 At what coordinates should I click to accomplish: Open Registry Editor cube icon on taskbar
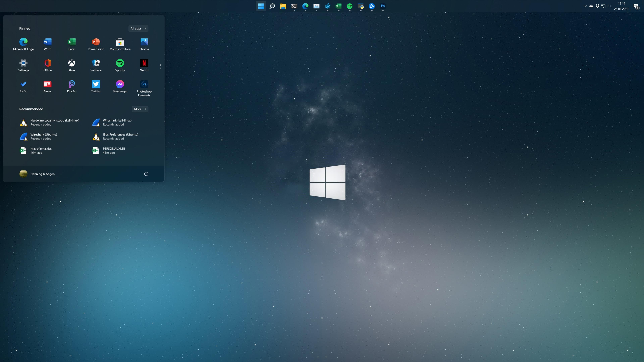[327, 6]
